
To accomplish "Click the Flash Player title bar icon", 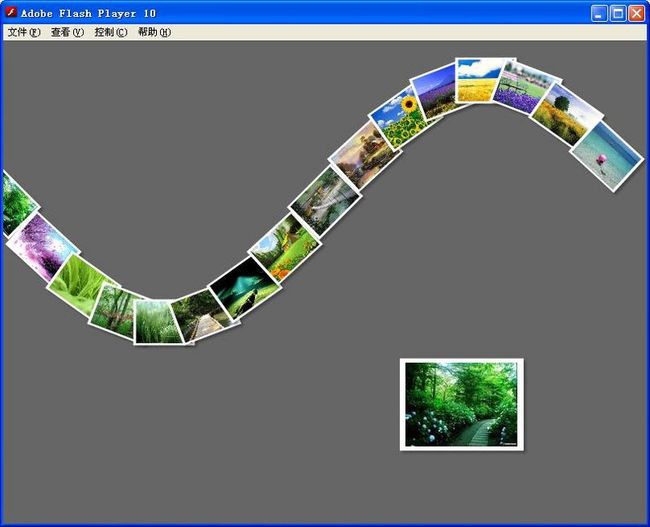I will pyautogui.click(x=11, y=12).
